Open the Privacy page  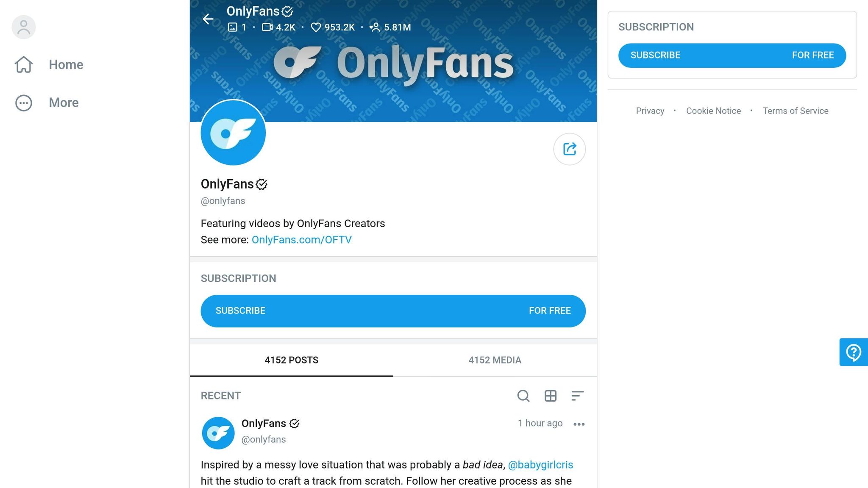tap(650, 111)
